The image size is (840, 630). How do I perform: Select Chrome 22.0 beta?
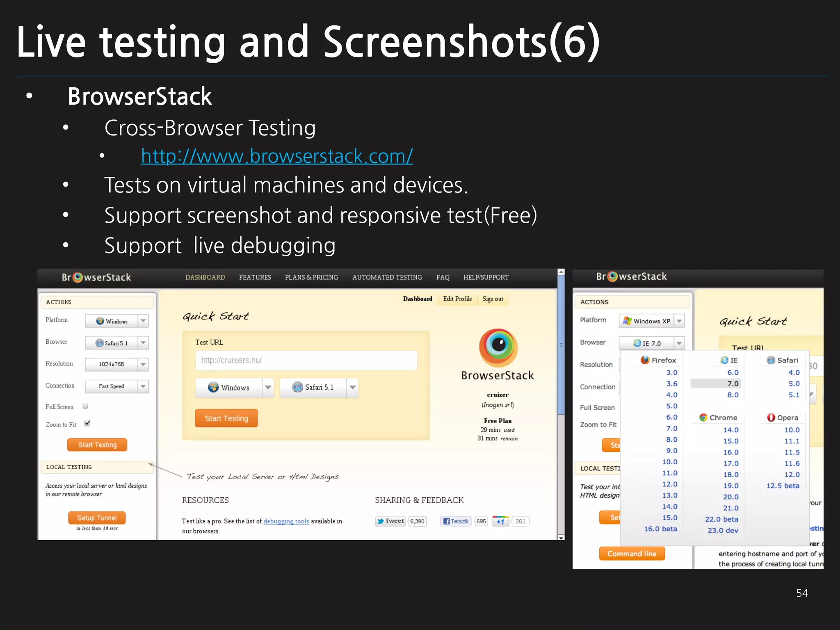tap(721, 519)
